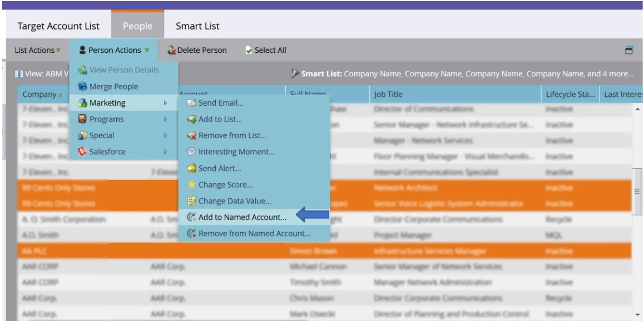
Task: Choose Add to Named Account... option
Action: click(254, 217)
